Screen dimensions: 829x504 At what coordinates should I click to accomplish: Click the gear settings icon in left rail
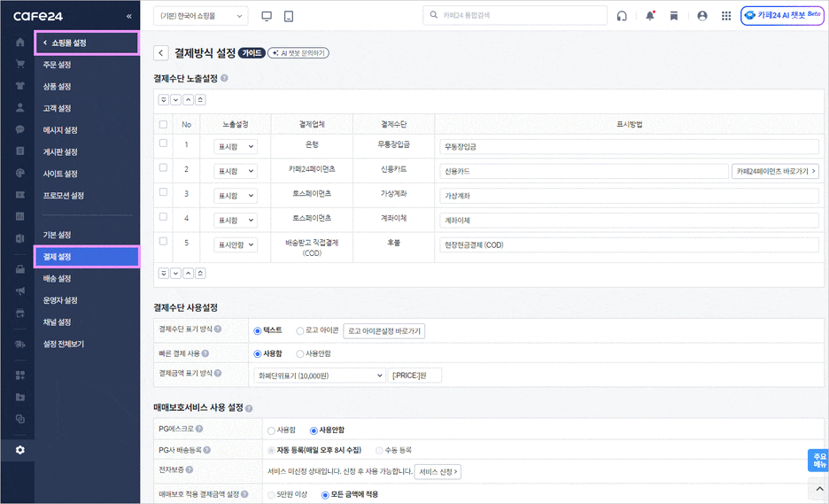coord(20,450)
